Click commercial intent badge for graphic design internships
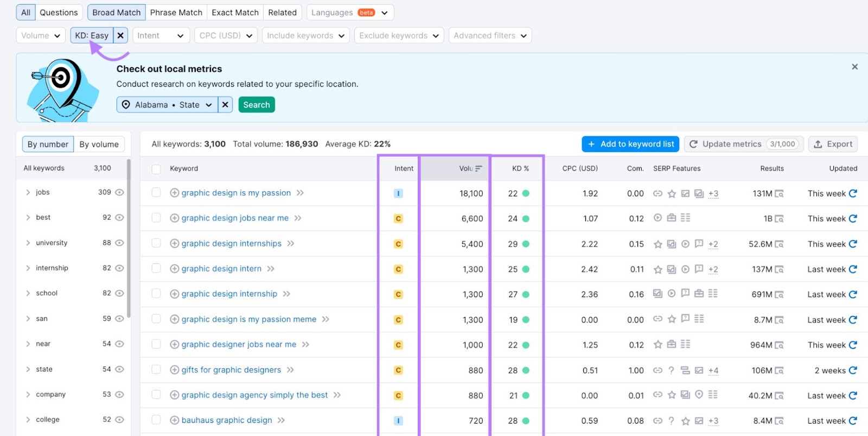 pyautogui.click(x=398, y=244)
